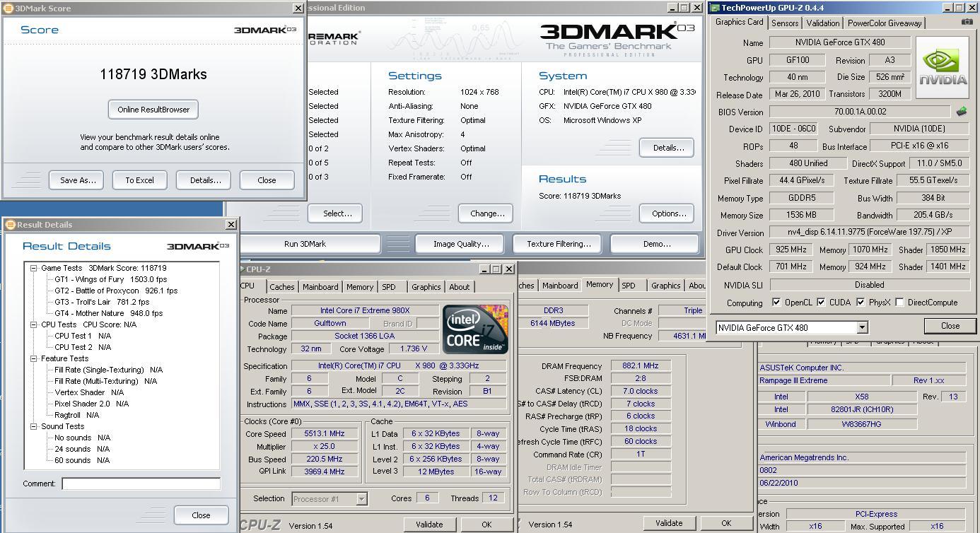Collapse the Feature Tests tree node
This screenshot has height=533, width=980.
click(33, 358)
